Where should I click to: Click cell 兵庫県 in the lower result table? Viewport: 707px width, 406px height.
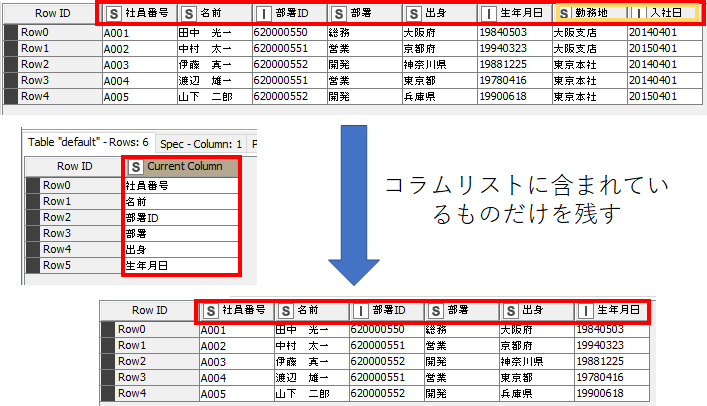click(537, 393)
